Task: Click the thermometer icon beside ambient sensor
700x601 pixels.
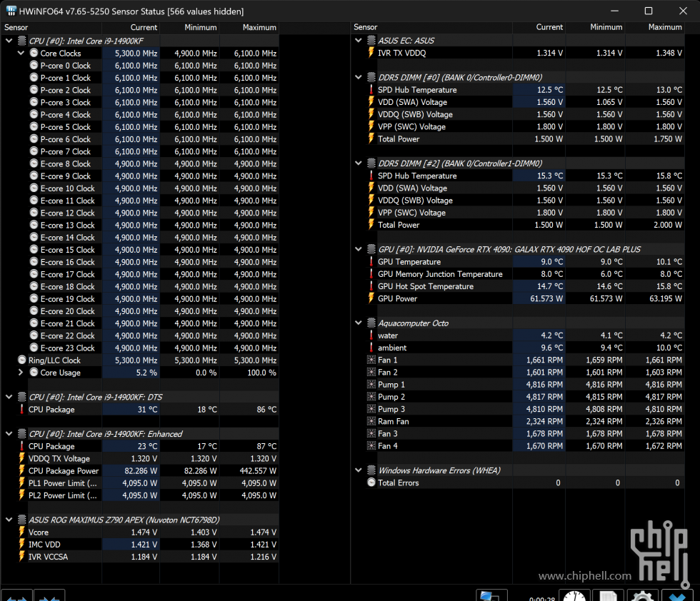Action: coord(371,348)
